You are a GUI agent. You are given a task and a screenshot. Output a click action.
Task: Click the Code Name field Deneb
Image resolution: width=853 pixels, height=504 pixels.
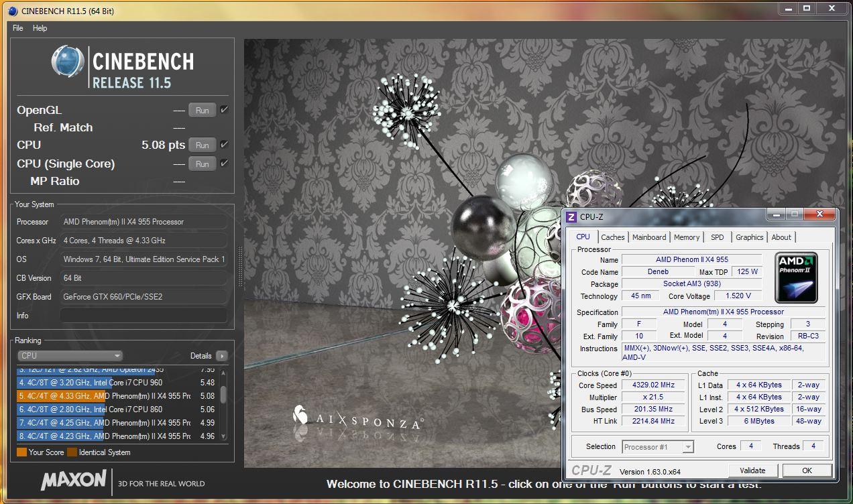(x=658, y=271)
